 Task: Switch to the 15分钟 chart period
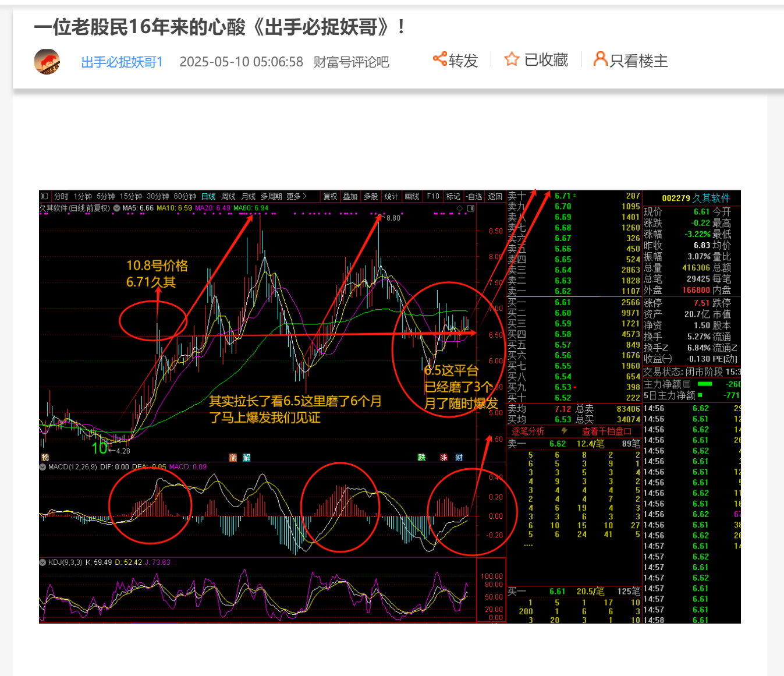[x=130, y=196]
